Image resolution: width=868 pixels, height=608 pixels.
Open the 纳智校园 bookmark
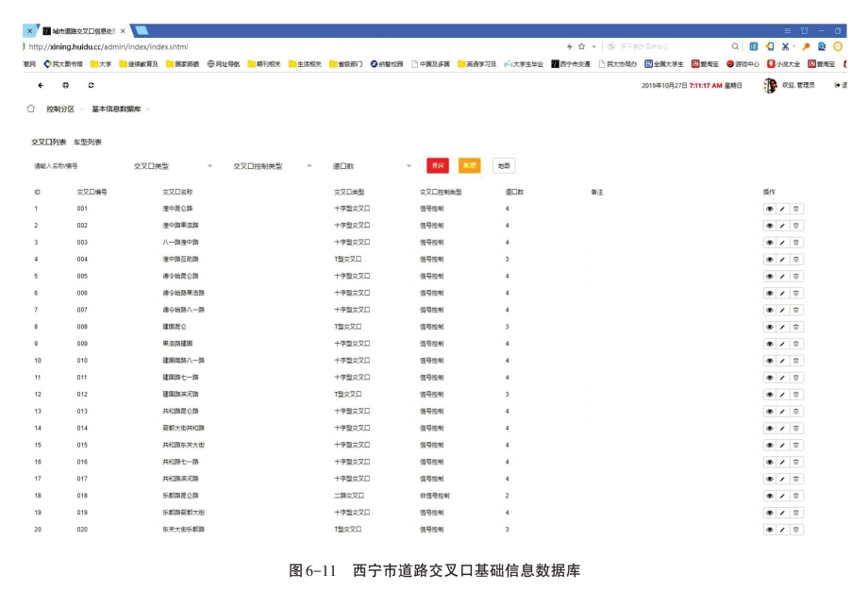click(x=387, y=64)
